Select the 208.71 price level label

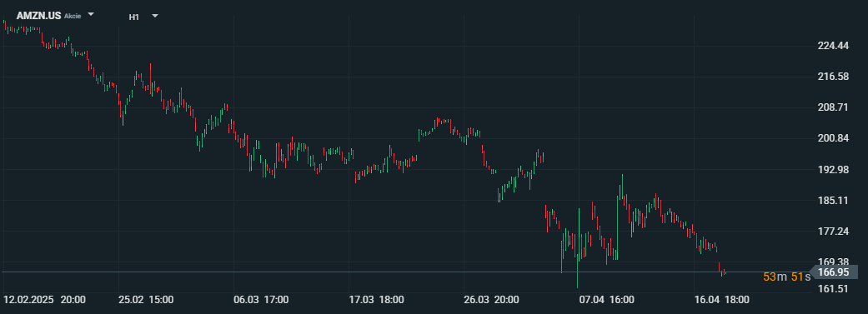pyautogui.click(x=833, y=107)
